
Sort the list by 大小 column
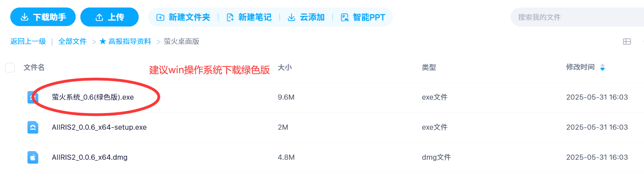click(x=285, y=68)
